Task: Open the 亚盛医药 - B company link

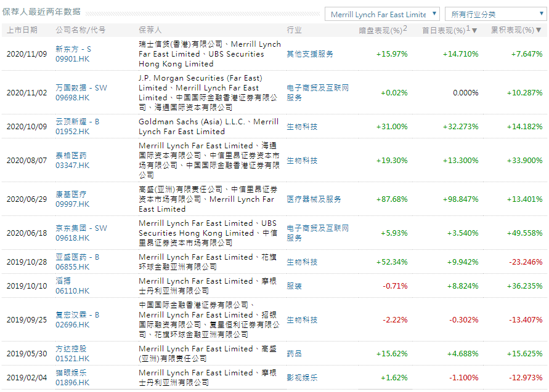Action: pos(78,257)
